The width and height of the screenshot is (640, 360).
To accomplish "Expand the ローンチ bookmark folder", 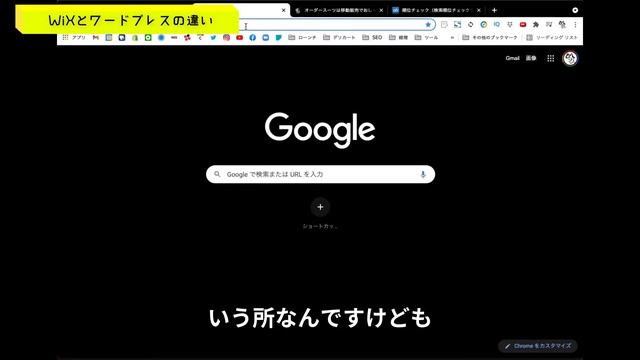I will (302, 38).
